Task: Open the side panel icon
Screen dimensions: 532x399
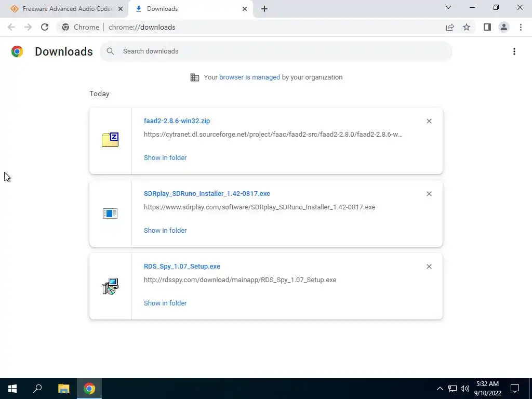Action: click(487, 27)
